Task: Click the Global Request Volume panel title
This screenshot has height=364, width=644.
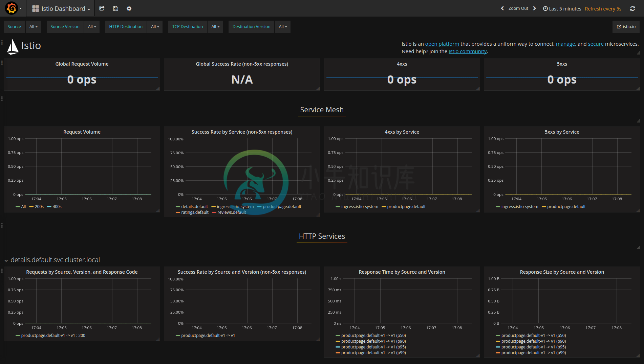Action: 82,64
